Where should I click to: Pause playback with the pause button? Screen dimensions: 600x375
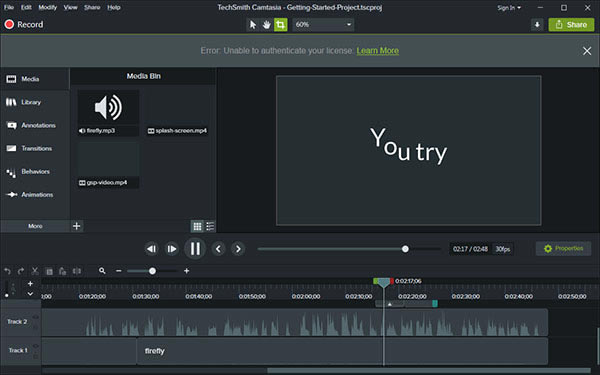click(195, 249)
